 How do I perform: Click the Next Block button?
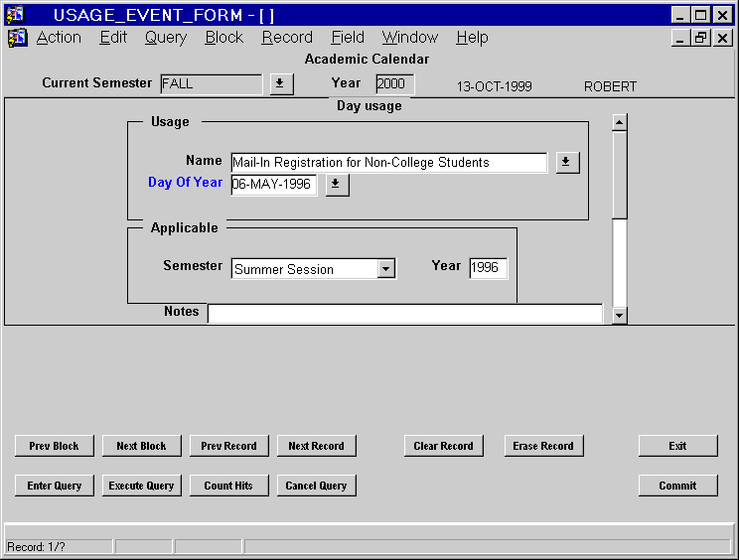pyautogui.click(x=141, y=446)
